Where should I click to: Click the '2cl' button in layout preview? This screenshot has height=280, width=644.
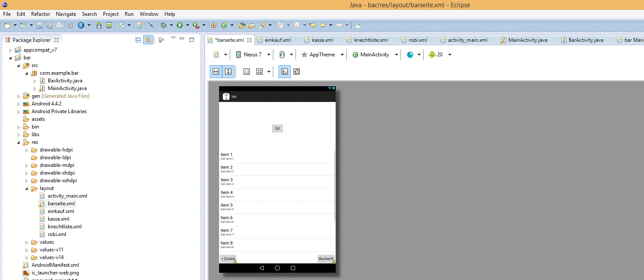coord(277,128)
